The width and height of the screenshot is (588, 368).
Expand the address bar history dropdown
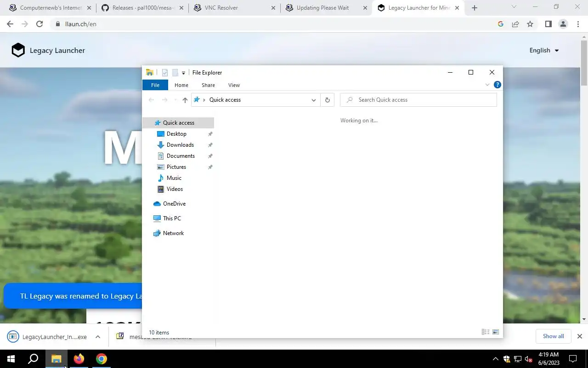(x=314, y=100)
